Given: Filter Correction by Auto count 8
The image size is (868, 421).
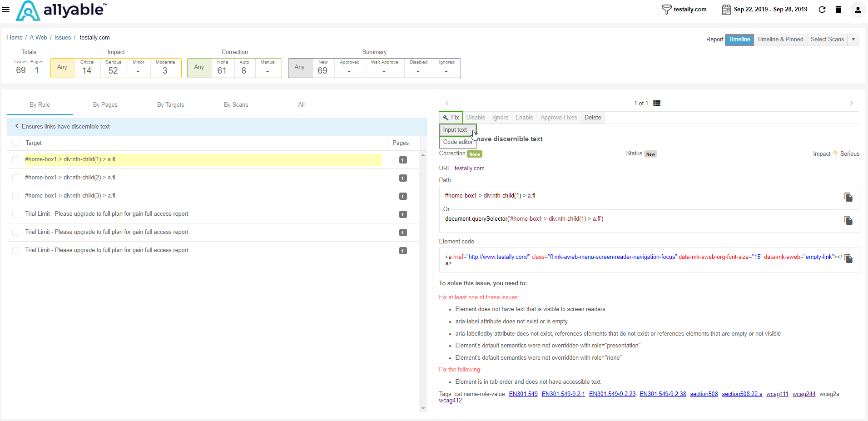Looking at the screenshot, I should pyautogui.click(x=244, y=68).
